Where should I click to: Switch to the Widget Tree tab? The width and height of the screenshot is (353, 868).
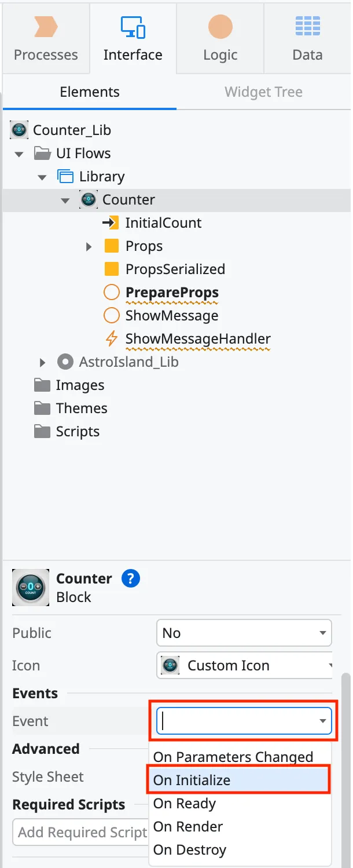[x=263, y=92]
